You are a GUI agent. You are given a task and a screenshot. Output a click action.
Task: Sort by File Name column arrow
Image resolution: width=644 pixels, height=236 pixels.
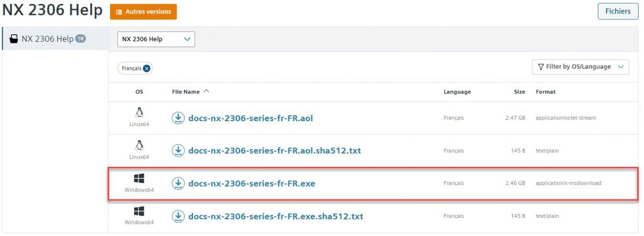[207, 92]
